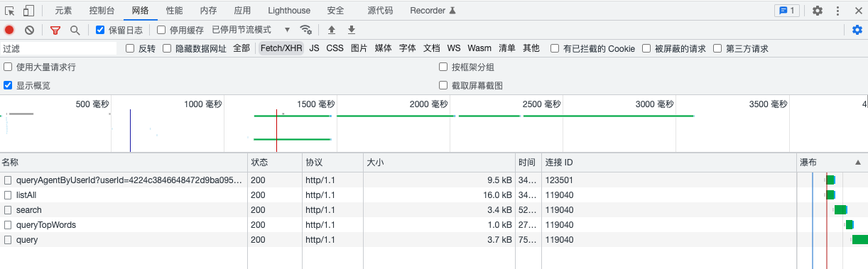Clear the network log icon
This screenshot has width=868, height=269.
tap(29, 30)
